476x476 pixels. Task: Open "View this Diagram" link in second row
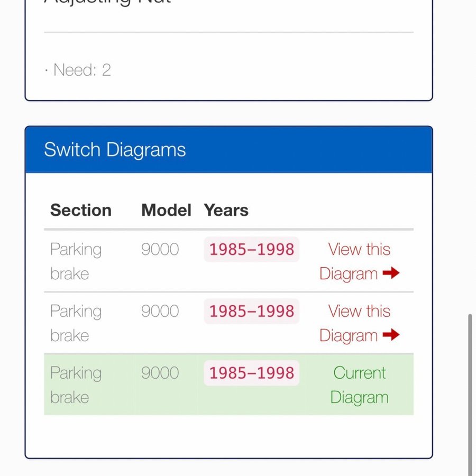(x=359, y=323)
